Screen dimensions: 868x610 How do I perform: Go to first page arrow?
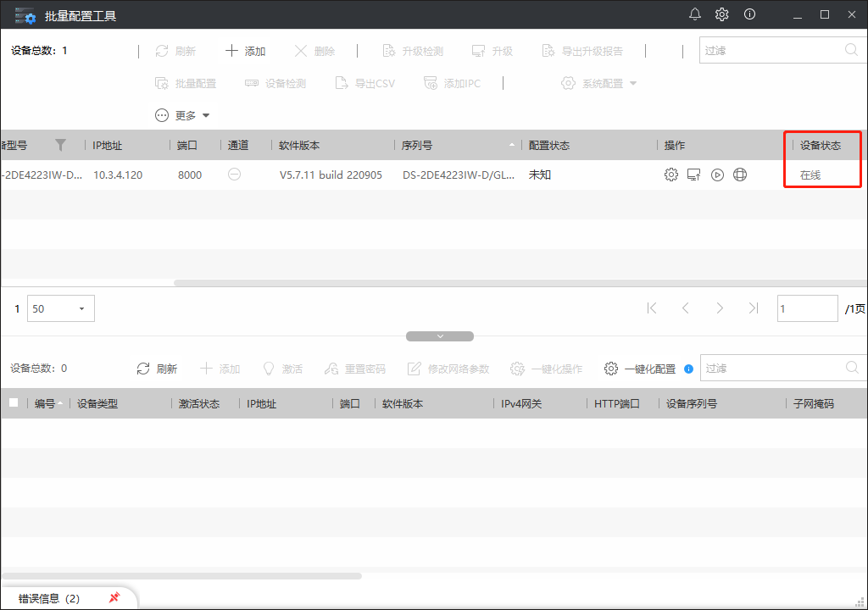click(652, 308)
